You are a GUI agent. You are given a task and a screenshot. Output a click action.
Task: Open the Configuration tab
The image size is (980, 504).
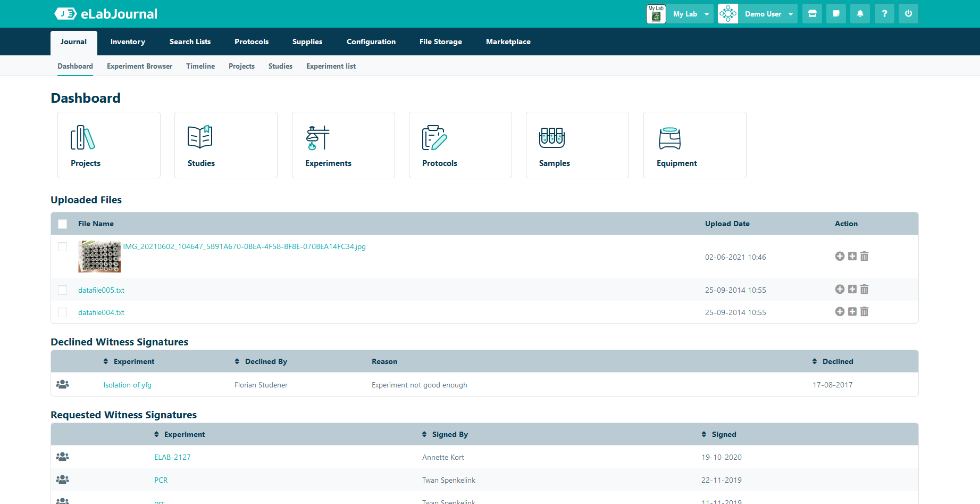(371, 42)
